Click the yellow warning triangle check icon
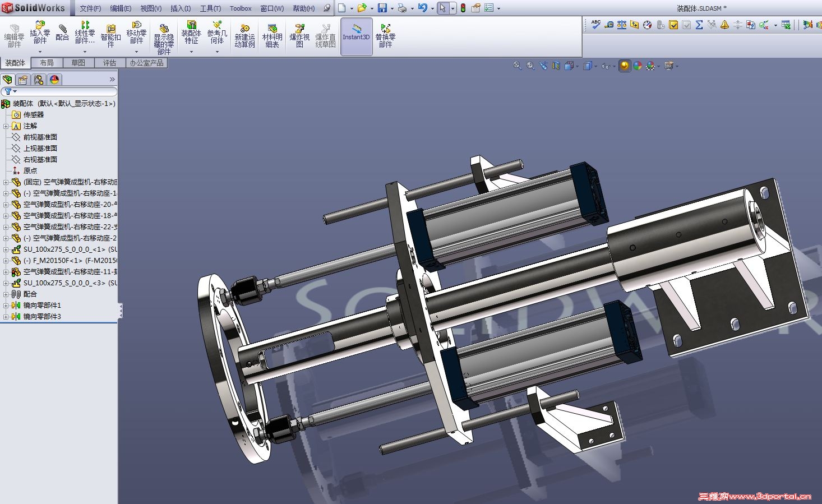The width and height of the screenshot is (822, 504). 724,25
